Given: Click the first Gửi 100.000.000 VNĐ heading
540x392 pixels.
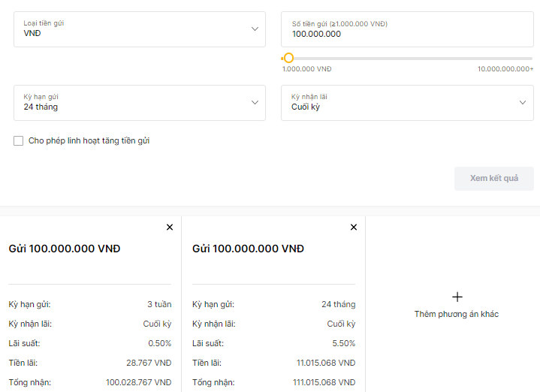Looking at the screenshot, I should 65,249.
